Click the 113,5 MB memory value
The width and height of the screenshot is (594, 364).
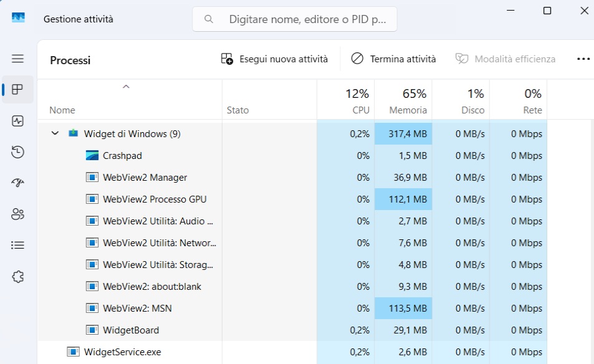click(408, 309)
